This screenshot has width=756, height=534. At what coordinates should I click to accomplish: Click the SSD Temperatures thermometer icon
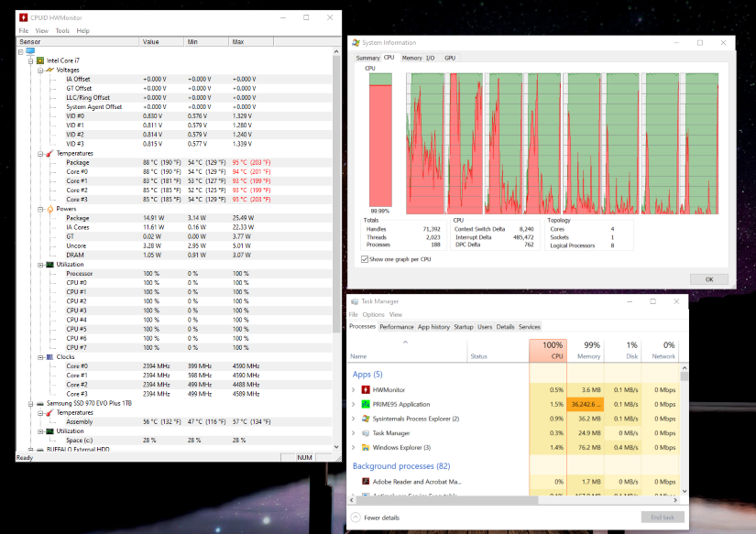pyautogui.click(x=49, y=413)
